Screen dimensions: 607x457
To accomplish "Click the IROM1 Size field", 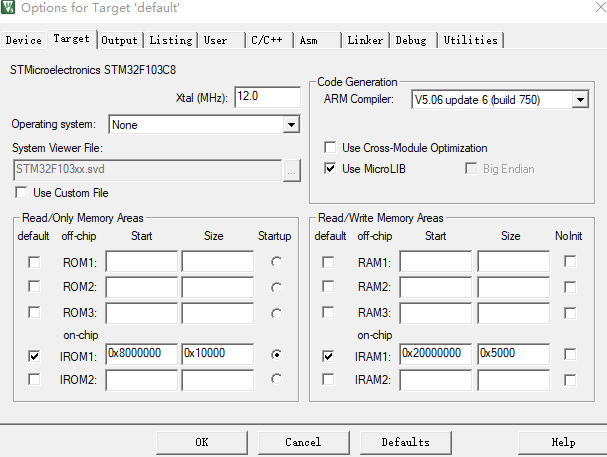I will tap(218, 354).
